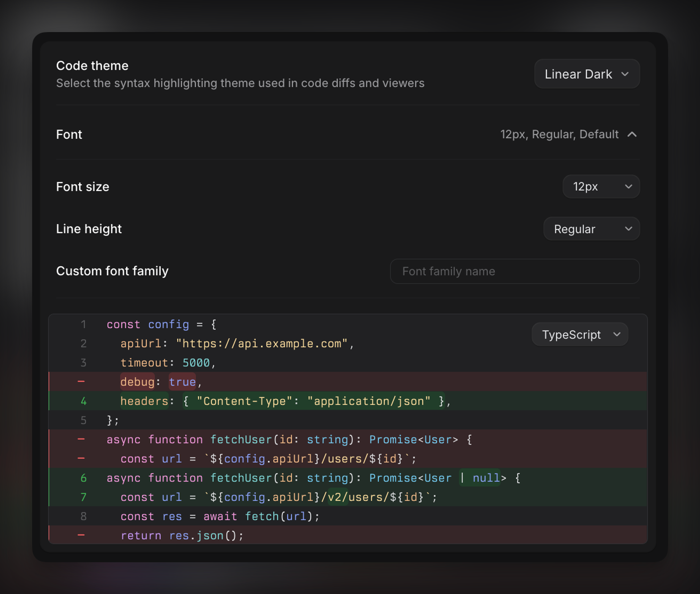Click the removed "return res.json();" line

click(348, 535)
